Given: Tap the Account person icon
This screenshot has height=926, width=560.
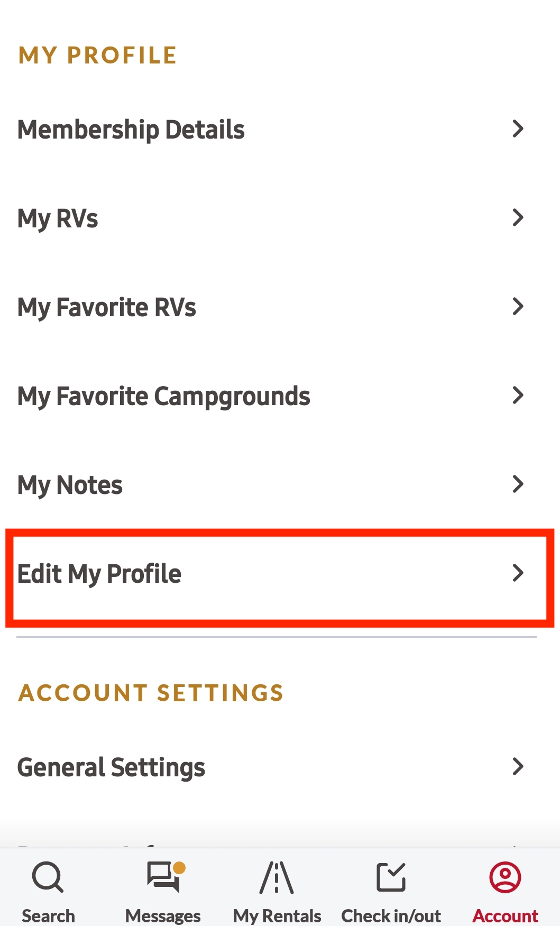Looking at the screenshot, I should [x=505, y=877].
